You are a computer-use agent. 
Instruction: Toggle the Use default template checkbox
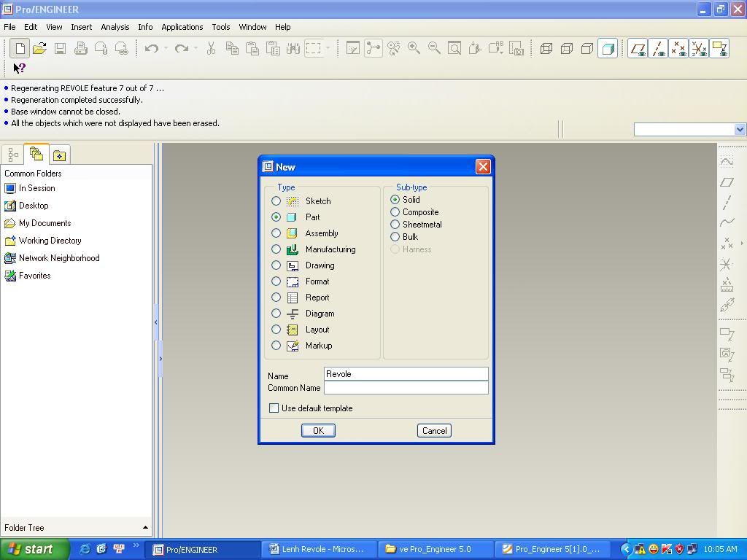coord(274,408)
